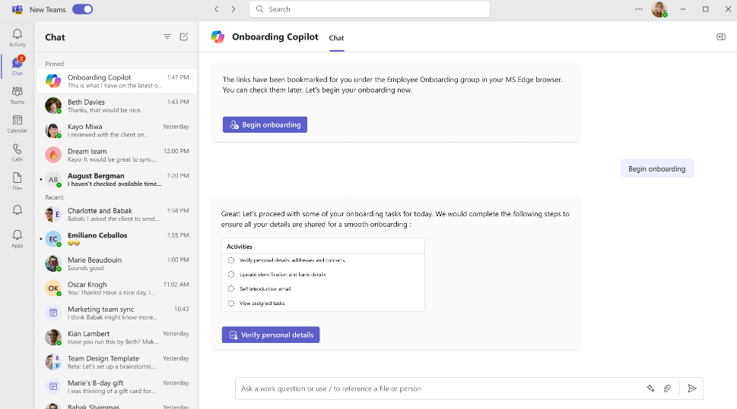This screenshot has height=409, width=737.
Task: Open the Marie Beaudouin chat
Action: (x=117, y=263)
